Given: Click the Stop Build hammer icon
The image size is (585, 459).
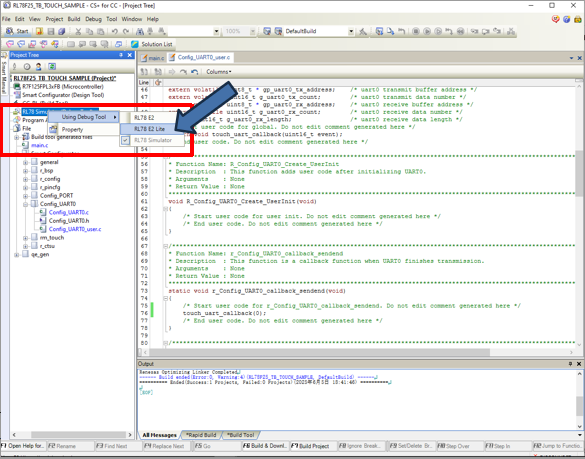Looking at the screenshot, I should [x=363, y=31].
